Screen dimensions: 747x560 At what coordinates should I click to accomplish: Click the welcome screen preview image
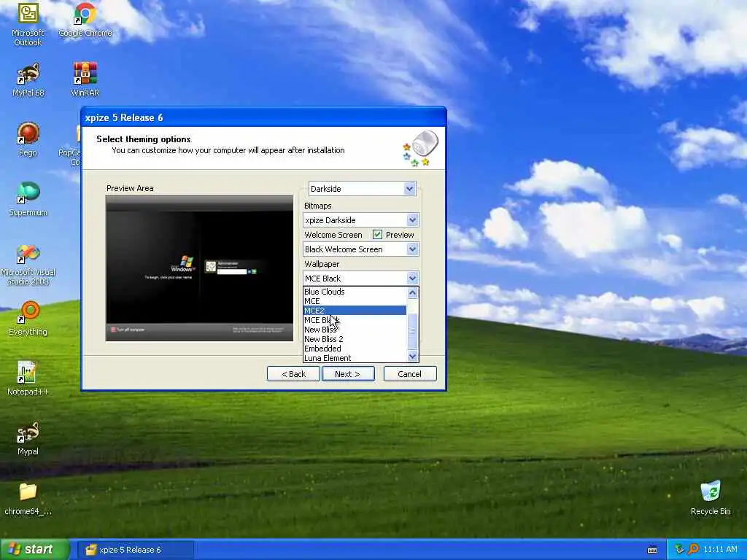(x=199, y=268)
